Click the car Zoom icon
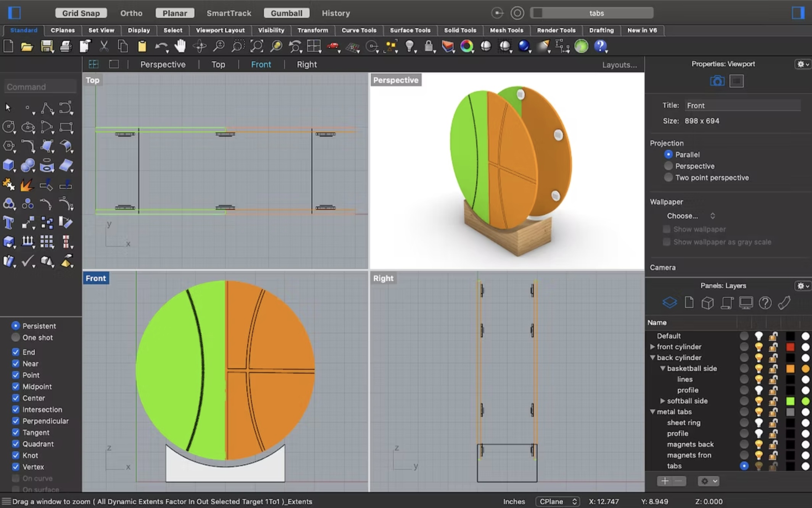 333,47
